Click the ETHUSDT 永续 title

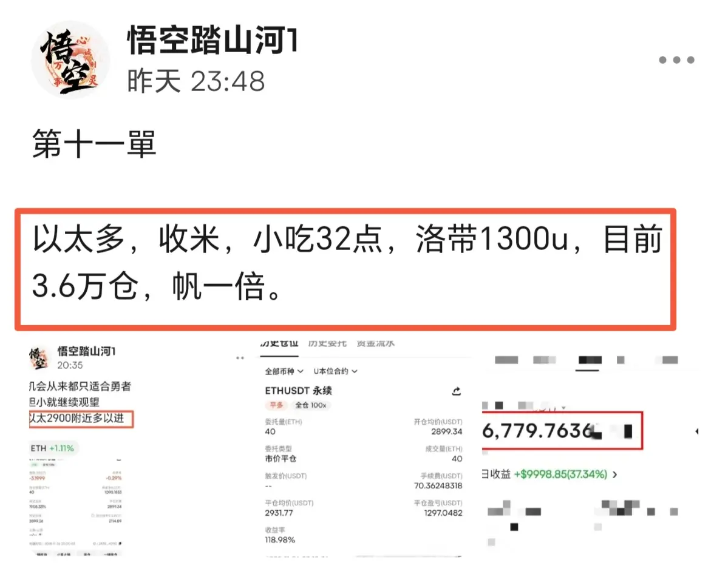point(299,391)
